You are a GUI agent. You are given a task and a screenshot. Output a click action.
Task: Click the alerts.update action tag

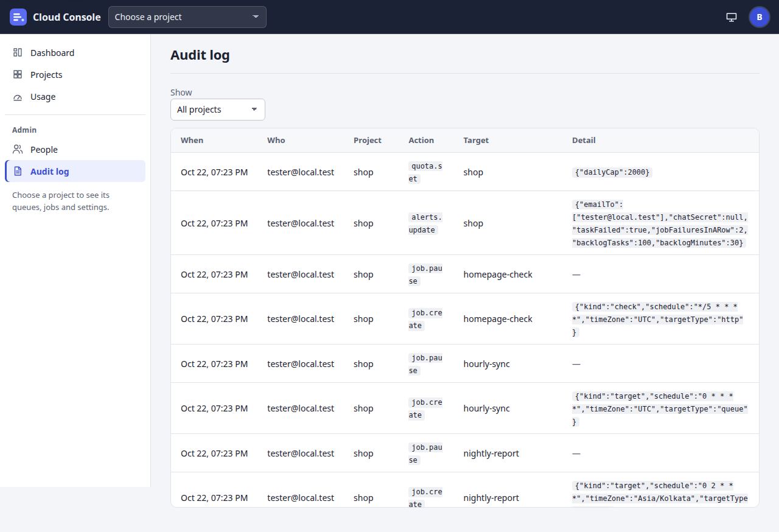(425, 223)
